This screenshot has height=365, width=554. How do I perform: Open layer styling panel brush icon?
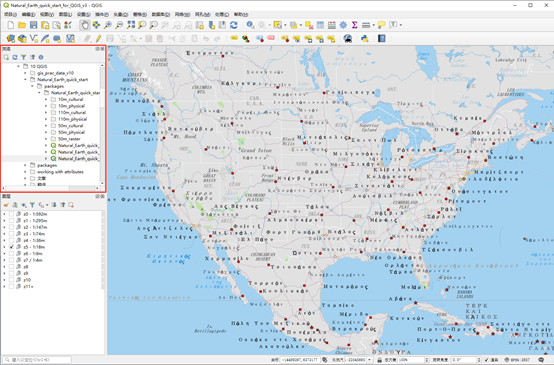pyautogui.click(x=6, y=205)
